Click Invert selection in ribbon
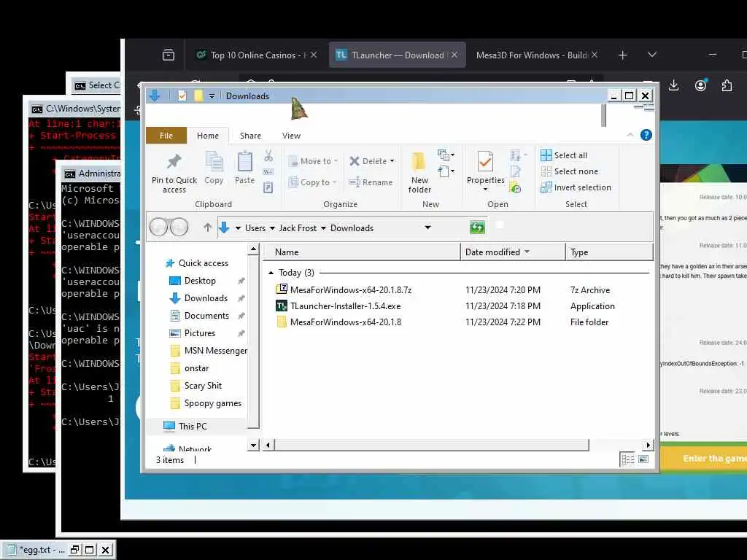Screen dimensions: 747x560 click(x=576, y=187)
